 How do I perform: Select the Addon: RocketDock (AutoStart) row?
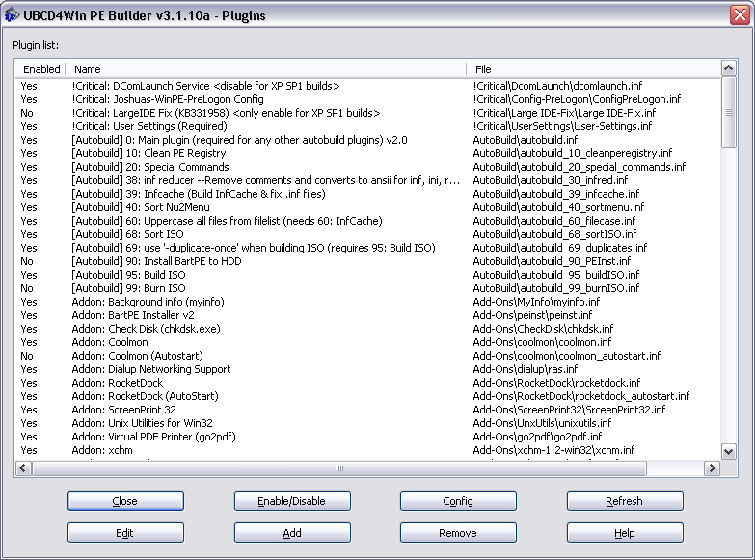[x=137, y=396]
